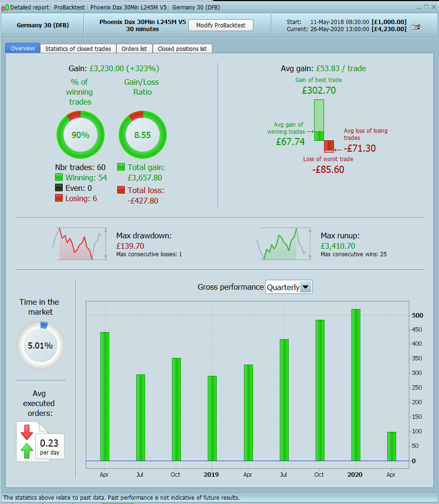Open the Orders list tab
This screenshot has height=504, width=439.
pyautogui.click(x=134, y=49)
